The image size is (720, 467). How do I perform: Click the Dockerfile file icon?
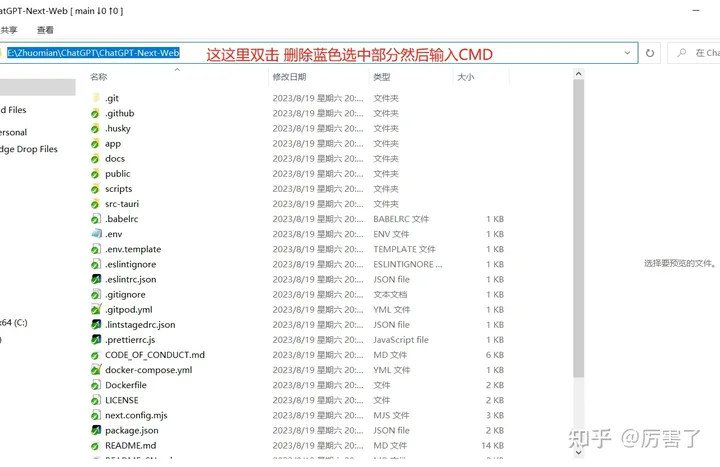(96, 385)
